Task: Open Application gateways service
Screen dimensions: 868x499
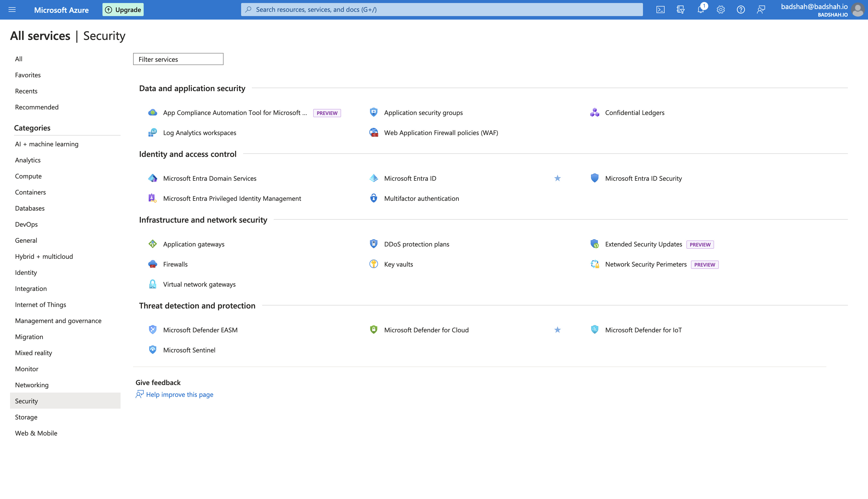Action: point(194,244)
